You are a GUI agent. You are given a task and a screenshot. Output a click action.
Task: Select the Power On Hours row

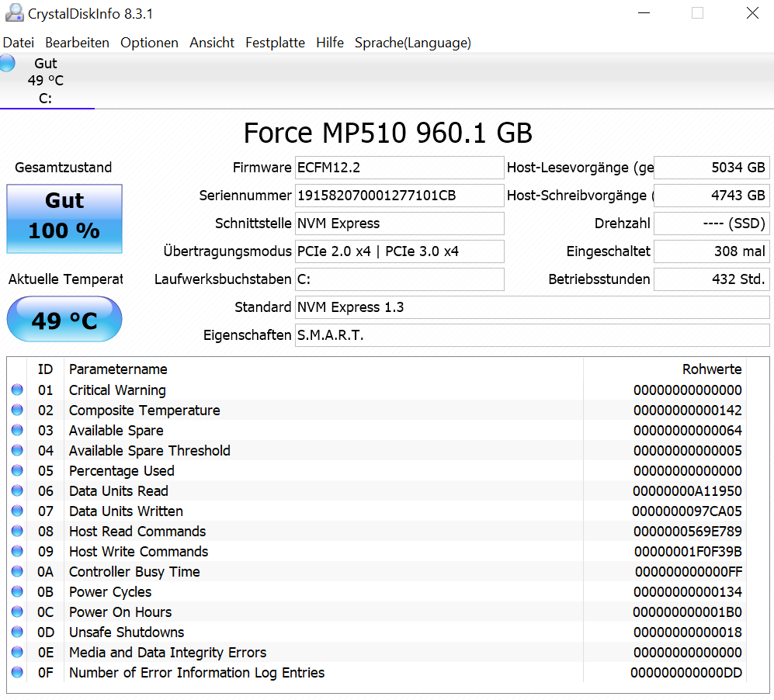(x=311, y=612)
